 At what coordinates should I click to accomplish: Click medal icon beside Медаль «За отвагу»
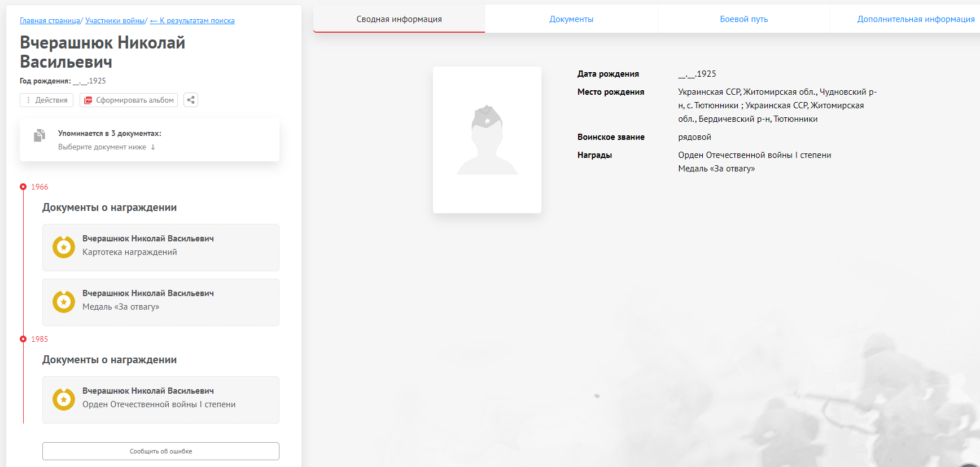pos(64,302)
